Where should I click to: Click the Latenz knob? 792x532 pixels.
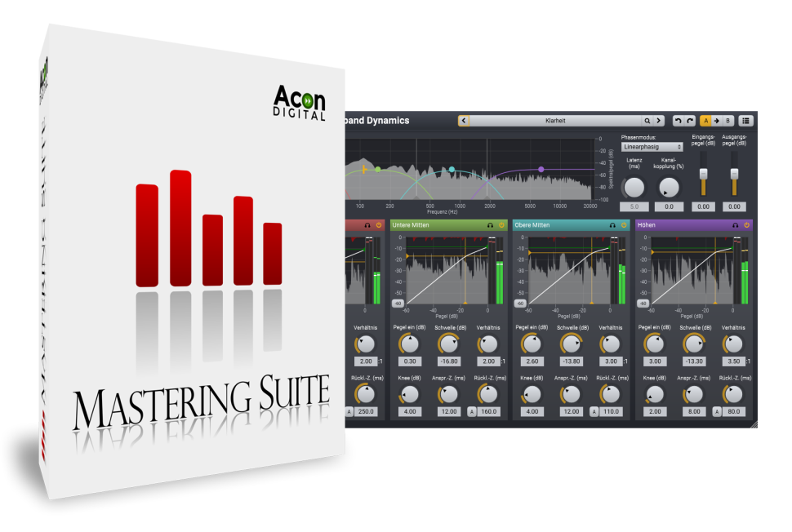634,188
